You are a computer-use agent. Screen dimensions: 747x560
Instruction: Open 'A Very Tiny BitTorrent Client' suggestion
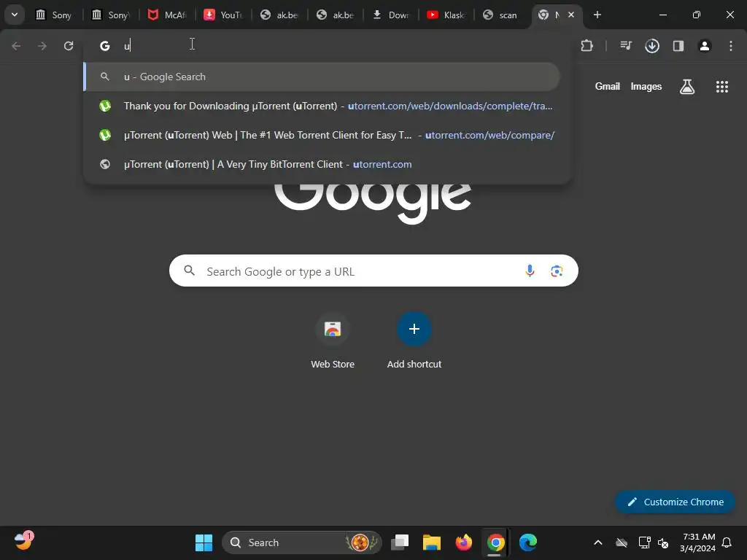(x=328, y=164)
